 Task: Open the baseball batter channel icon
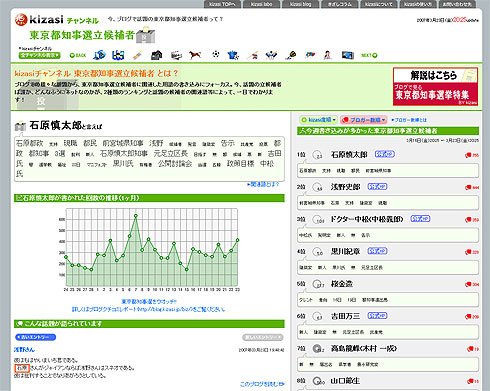pos(253,55)
